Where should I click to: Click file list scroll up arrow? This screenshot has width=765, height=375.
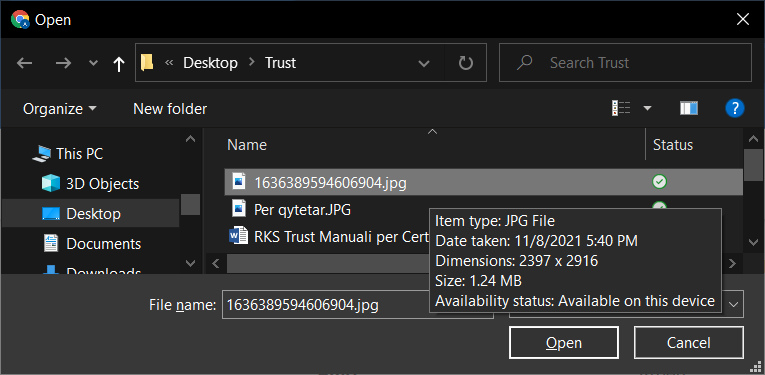point(753,139)
